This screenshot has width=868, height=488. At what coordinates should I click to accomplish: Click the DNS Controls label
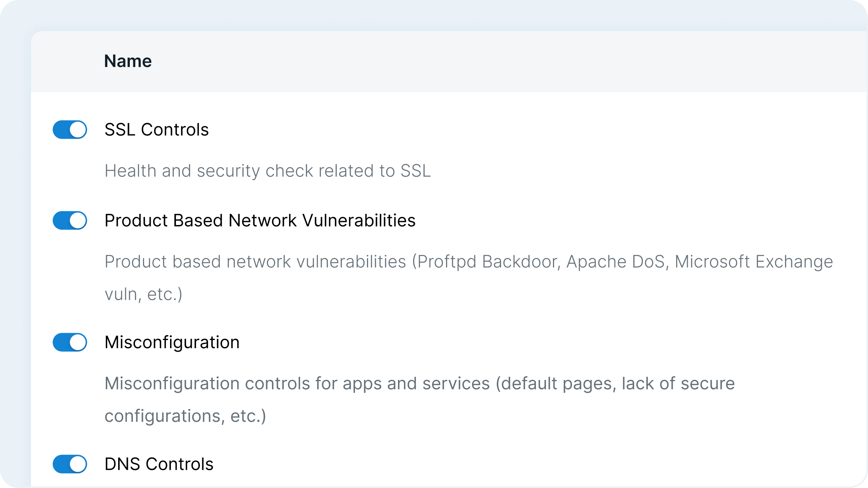point(159,464)
